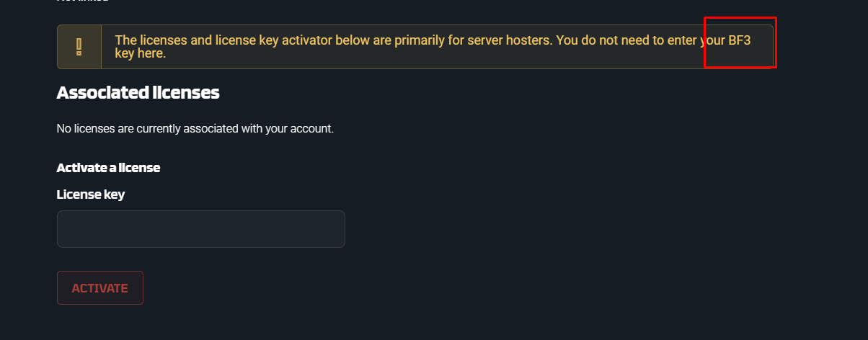The width and height of the screenshot is (868, 340).
Task: Click the "Associated licenses" heading
Action: (138, 92)
